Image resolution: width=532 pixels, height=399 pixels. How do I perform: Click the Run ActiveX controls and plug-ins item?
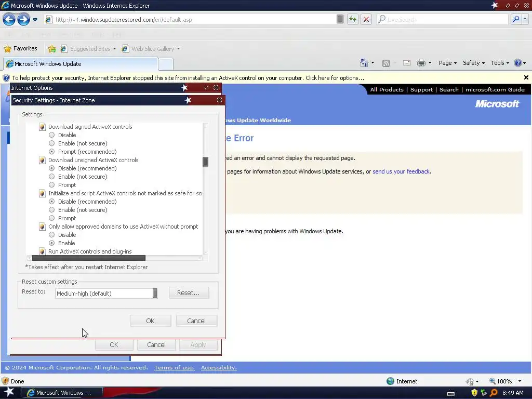(90, 251)
